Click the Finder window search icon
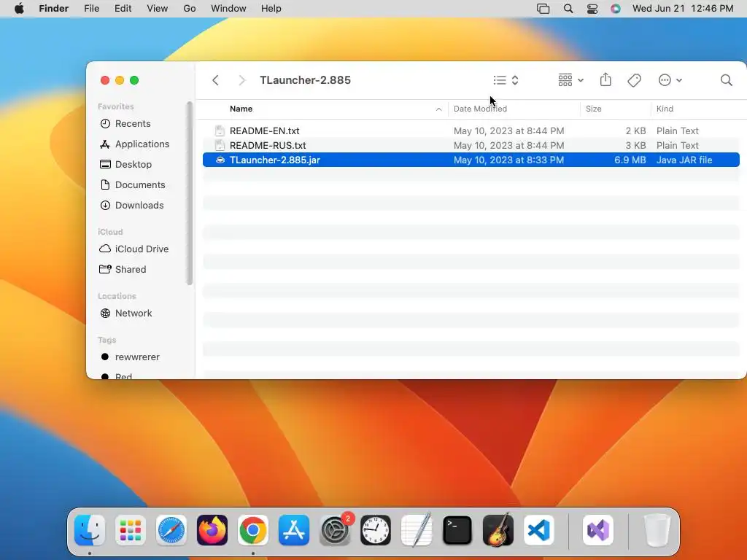 [x=726, y=80]
